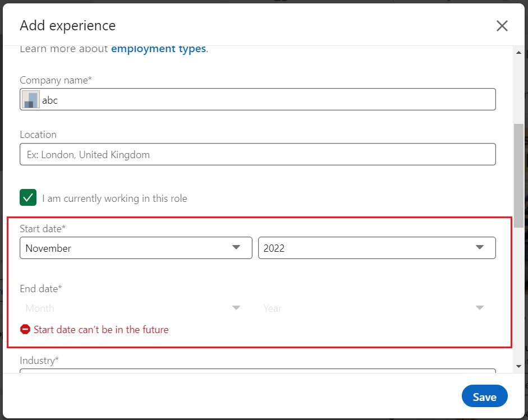Click the Industry label
The width and height of the screenshot is (528, 420).
click(39, 361)
